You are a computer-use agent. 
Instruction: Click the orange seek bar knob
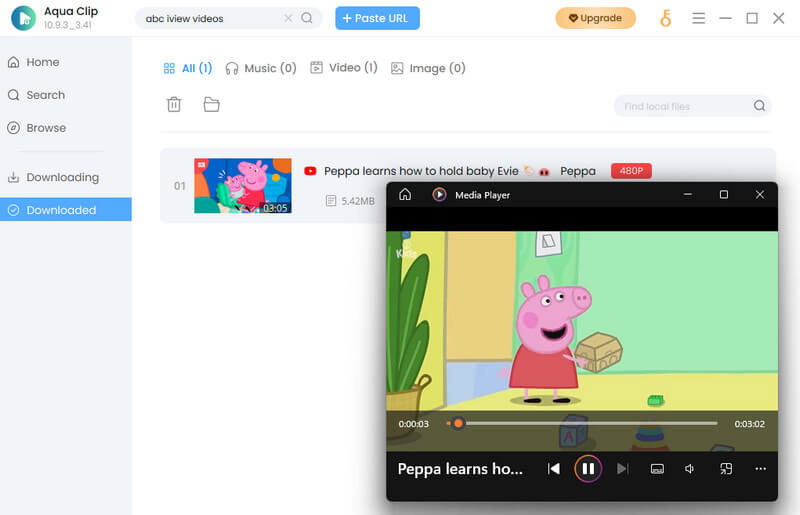coord(458,423)
